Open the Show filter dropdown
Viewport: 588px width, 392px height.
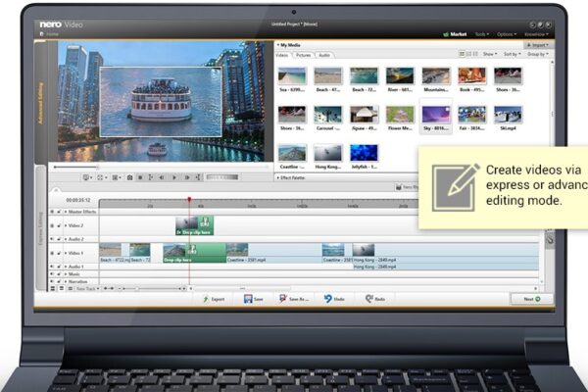click(490, 54)
